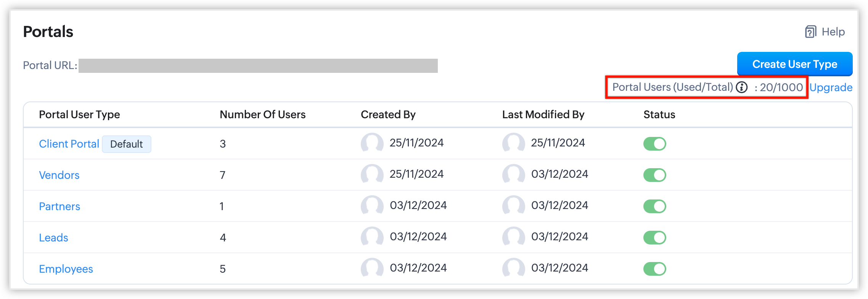
Task: Click Vendors last modified avatar icon
Action: [x=513, y=175]
